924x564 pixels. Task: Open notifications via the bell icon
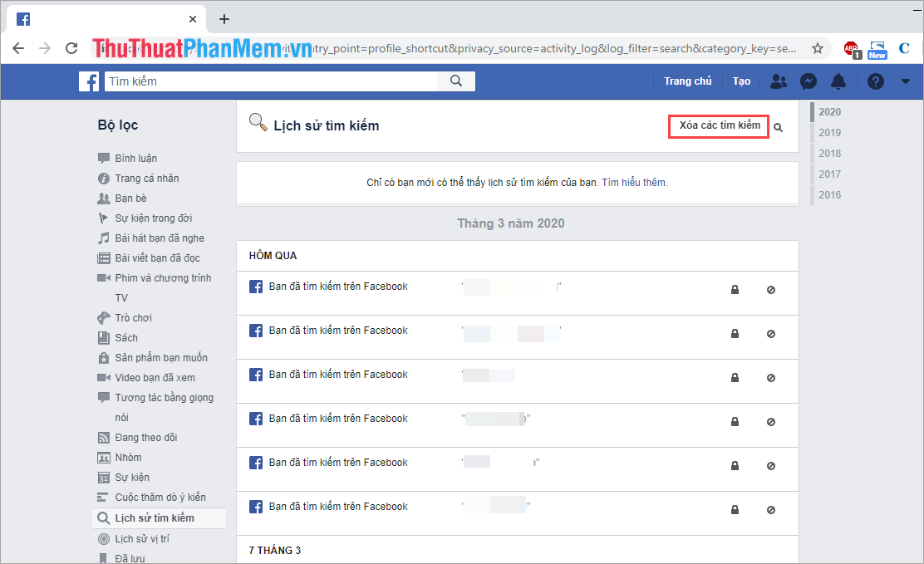coord(838,81)
